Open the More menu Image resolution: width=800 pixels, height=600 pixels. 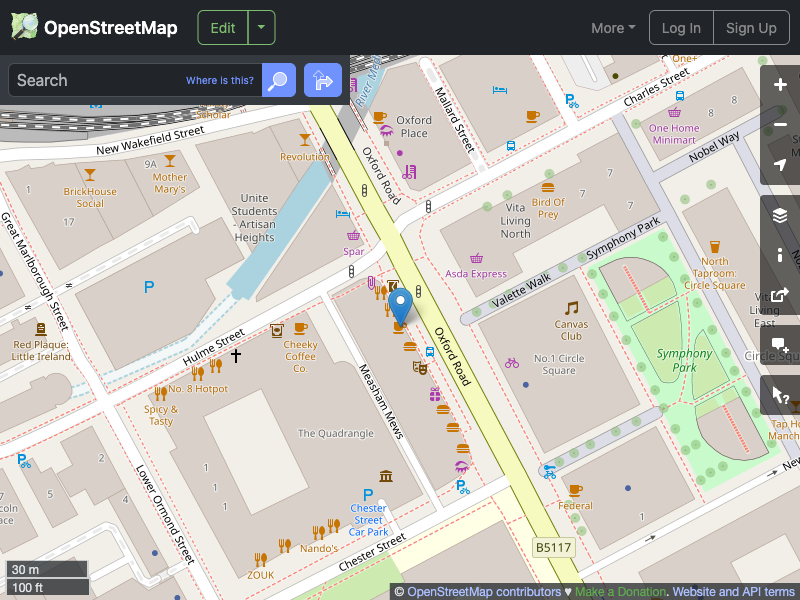[612, 28]
